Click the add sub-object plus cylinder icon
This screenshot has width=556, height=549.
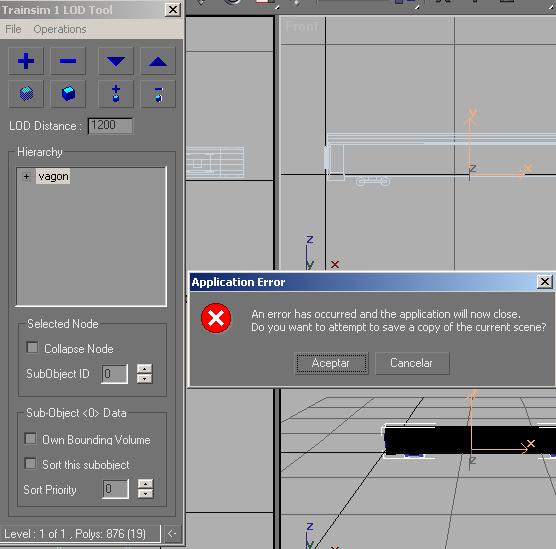point(116,94)
